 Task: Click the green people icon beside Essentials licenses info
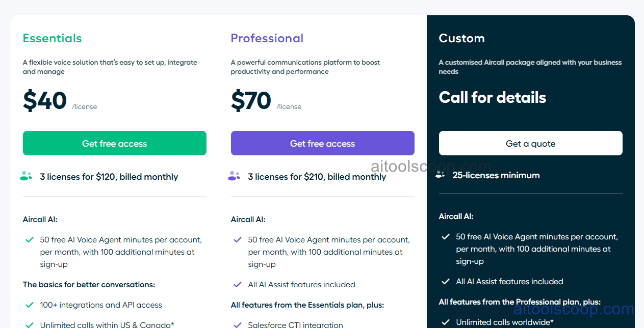tap(26, 176)
